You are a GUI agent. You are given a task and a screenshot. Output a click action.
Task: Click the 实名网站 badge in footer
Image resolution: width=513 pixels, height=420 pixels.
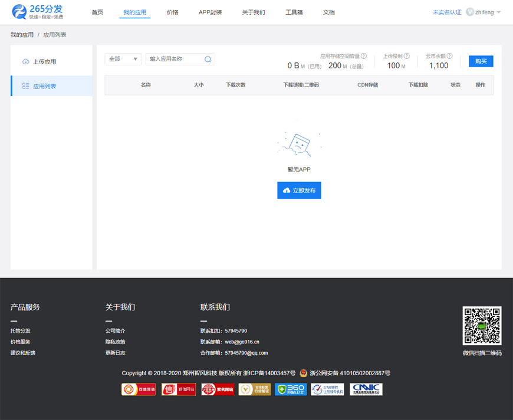[218, 389]
